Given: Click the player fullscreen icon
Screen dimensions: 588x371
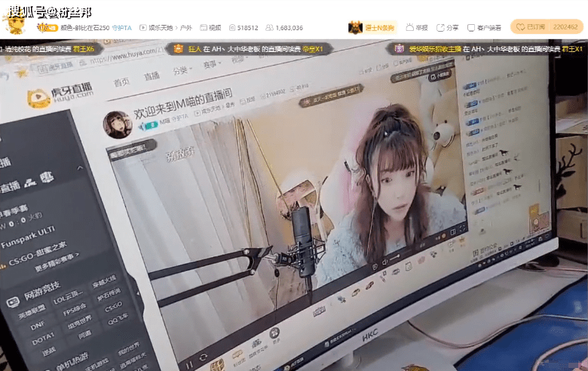Looking at the screenshot, I should click(x=462, y=227).
